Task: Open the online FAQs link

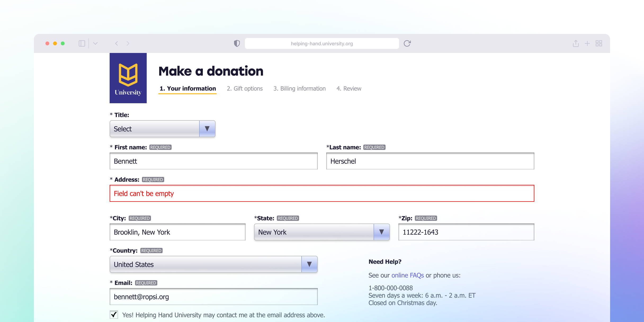Action: (408, 275)
